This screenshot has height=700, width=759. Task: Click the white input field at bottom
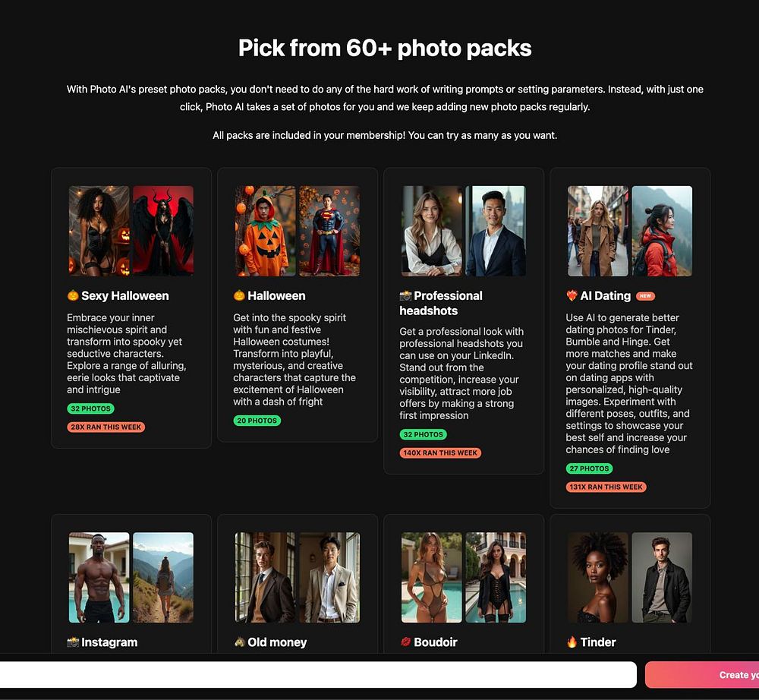click(x=318, y=675)
